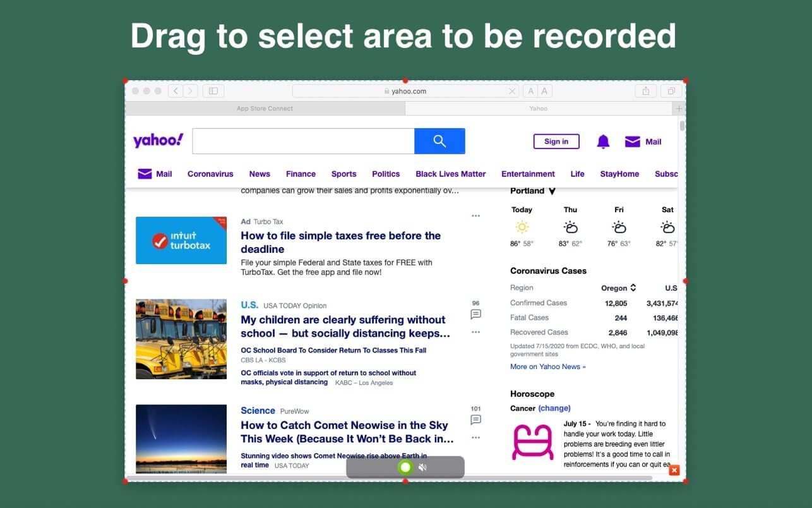This screenshot has width=812, height=508.
Task: Click the Sign in button
Action: point(556,142)
